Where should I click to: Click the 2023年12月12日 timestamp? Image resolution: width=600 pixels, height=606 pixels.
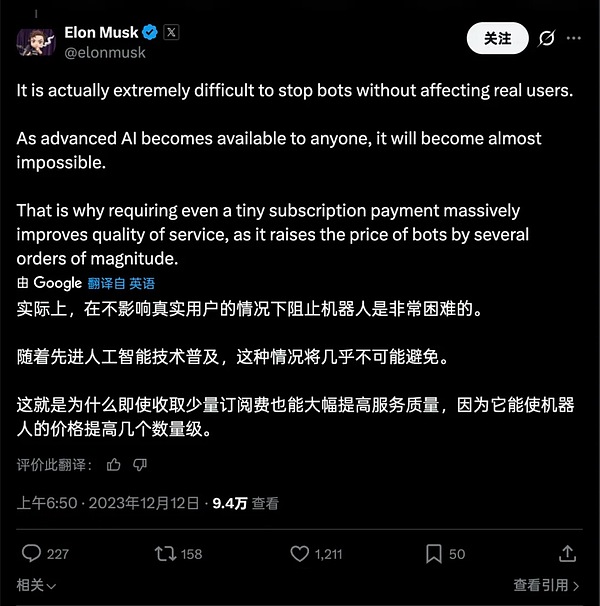144,503
